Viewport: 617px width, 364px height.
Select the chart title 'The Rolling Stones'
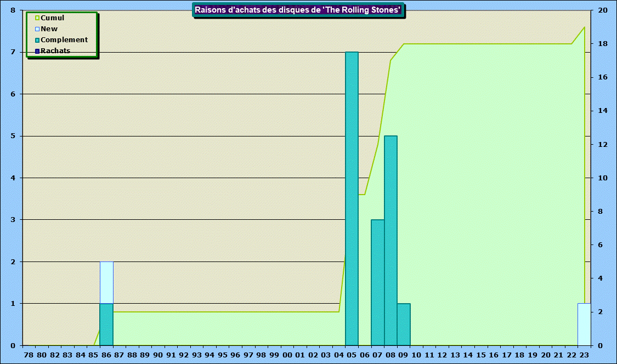click(x=298, y=10)
